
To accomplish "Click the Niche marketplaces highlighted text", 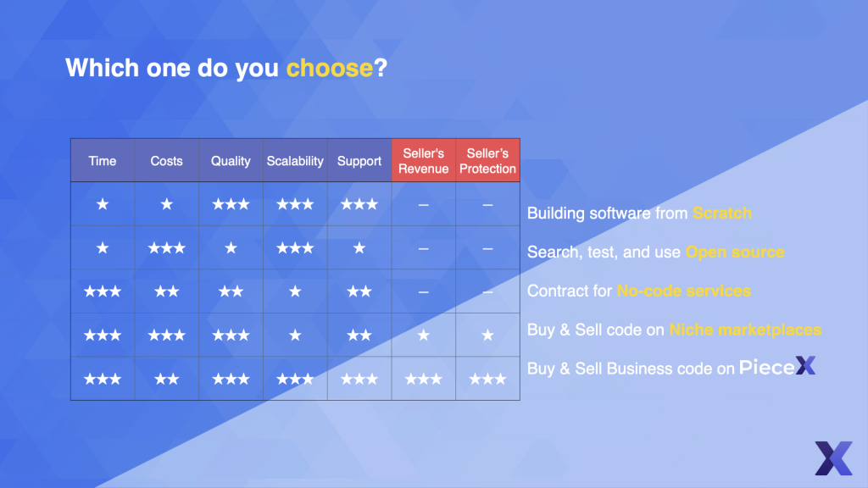I will click(745, 330).
